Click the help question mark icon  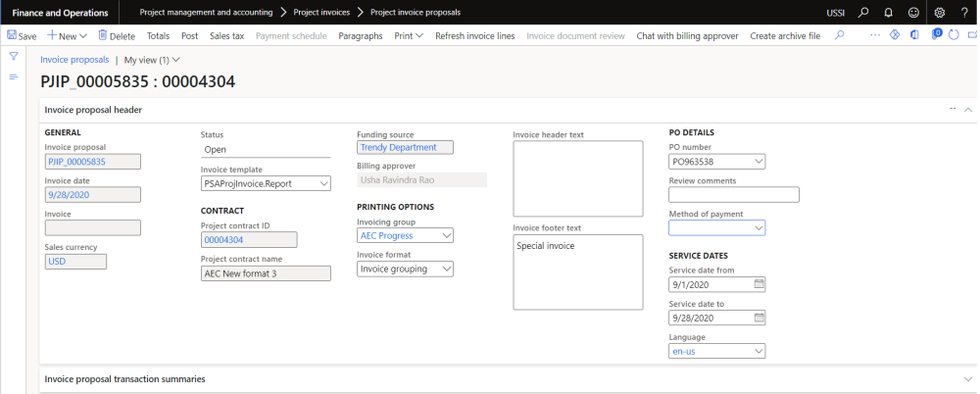pyautogui.click(x=965, y=12)
